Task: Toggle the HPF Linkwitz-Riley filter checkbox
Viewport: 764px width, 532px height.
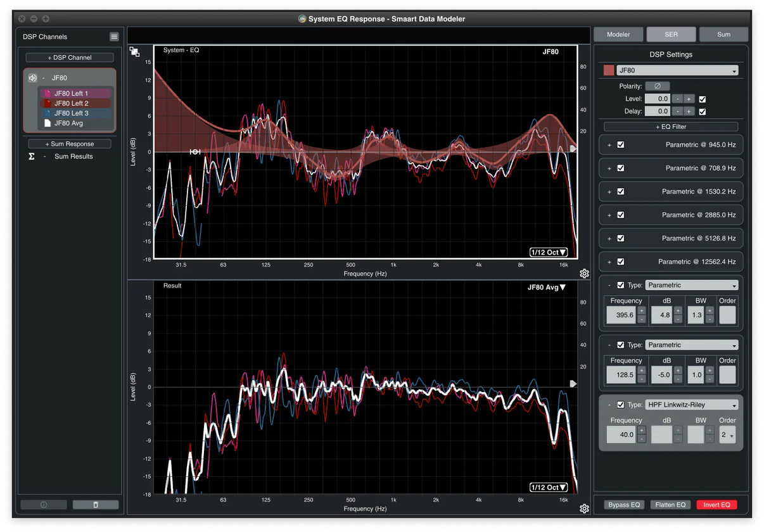Action: pyautogui.click(x=621, y=405)
